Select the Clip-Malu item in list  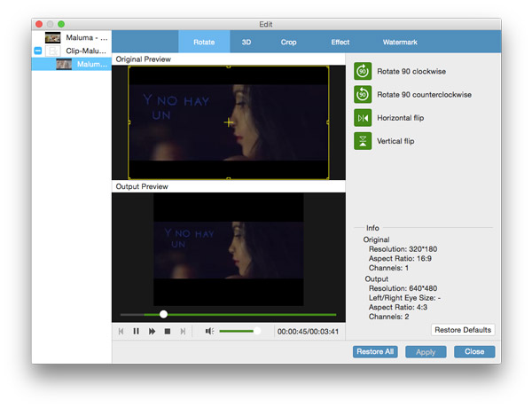pyautogui.click(x=72, y=51)
